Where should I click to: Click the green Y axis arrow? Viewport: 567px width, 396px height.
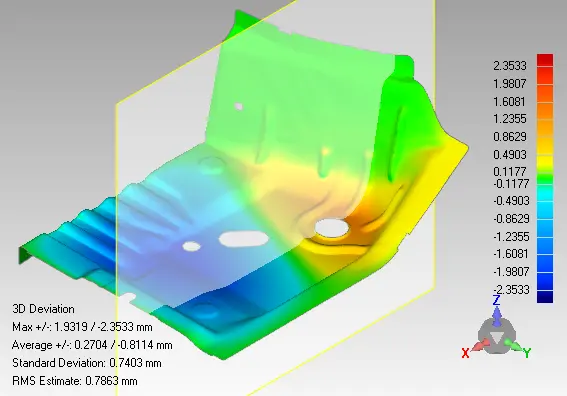(x=513, y=345)
